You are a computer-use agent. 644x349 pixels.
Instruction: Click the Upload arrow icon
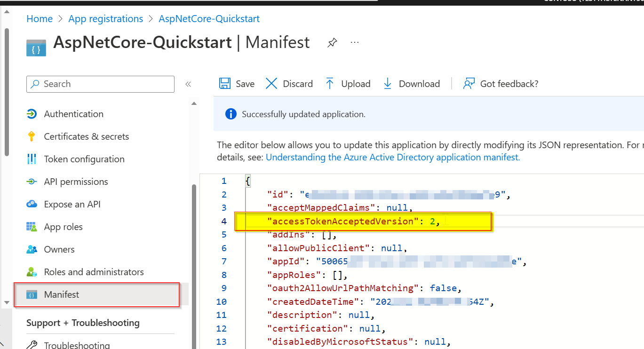coord(330,84)
